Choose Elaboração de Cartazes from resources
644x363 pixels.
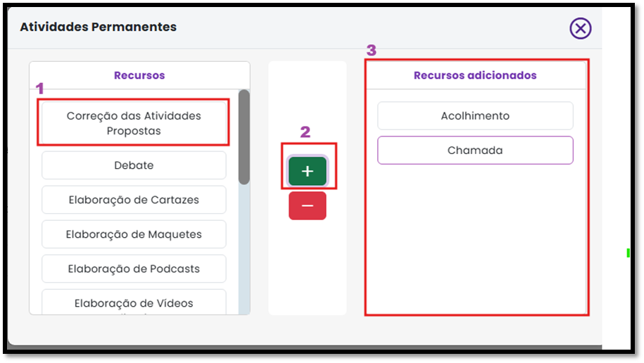pos(134,200)
